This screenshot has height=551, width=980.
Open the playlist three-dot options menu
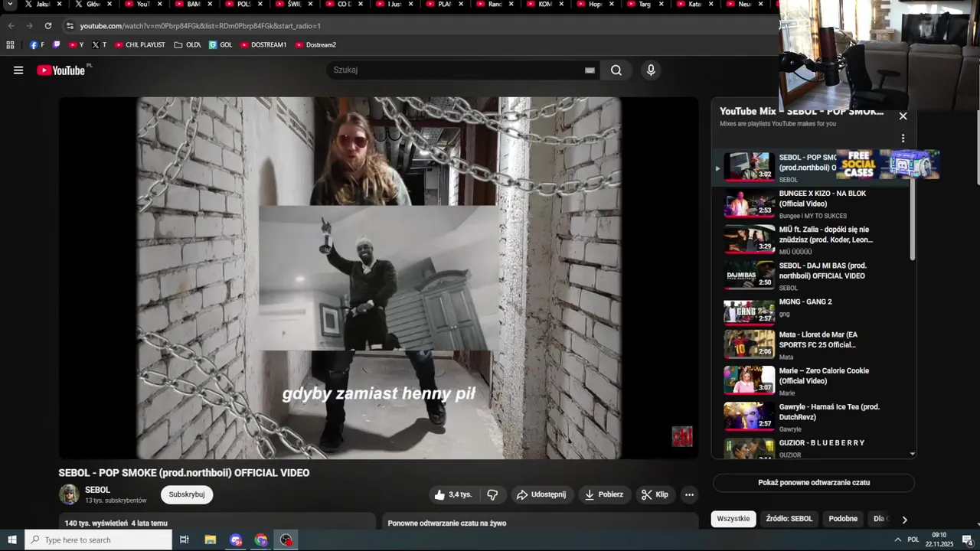pyautogui.click(x=903, y=139)
